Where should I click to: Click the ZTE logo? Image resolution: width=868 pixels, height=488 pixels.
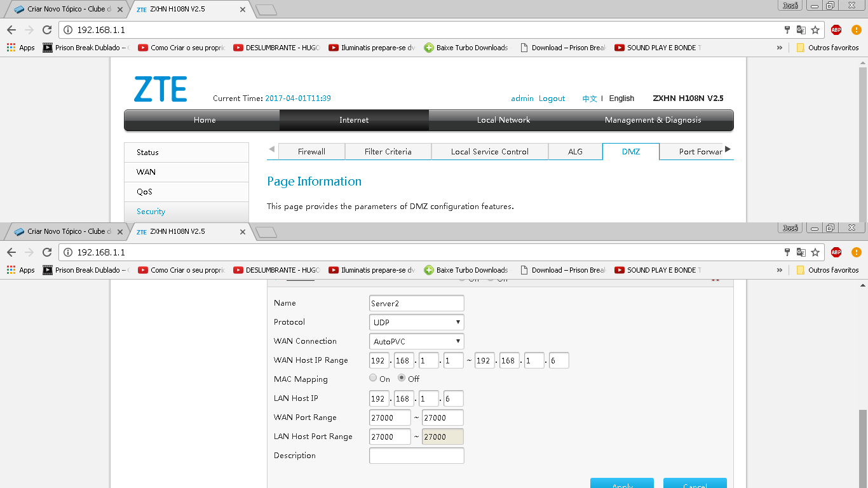coord(160,89)
